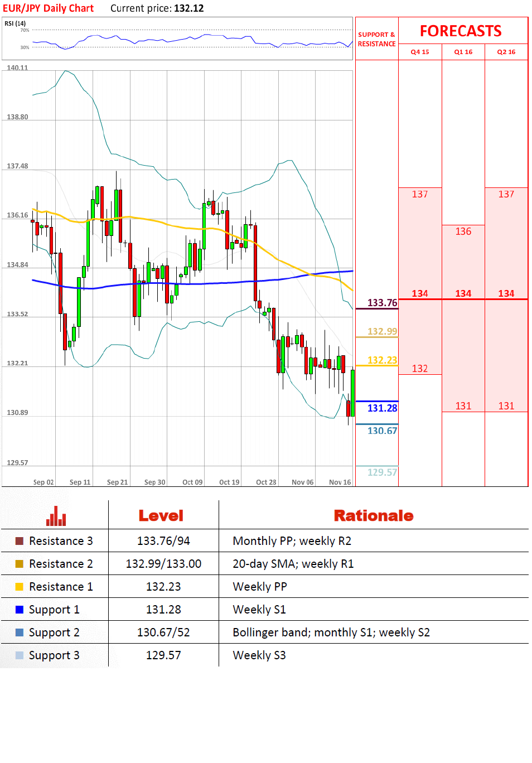Open the Q4 15 forecast column header

coord(420,52)
